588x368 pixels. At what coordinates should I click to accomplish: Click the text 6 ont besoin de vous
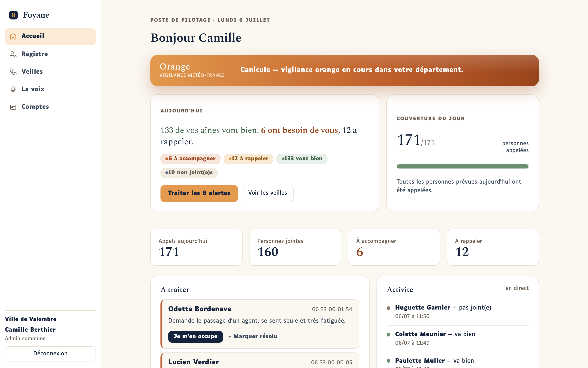(299, 130)
